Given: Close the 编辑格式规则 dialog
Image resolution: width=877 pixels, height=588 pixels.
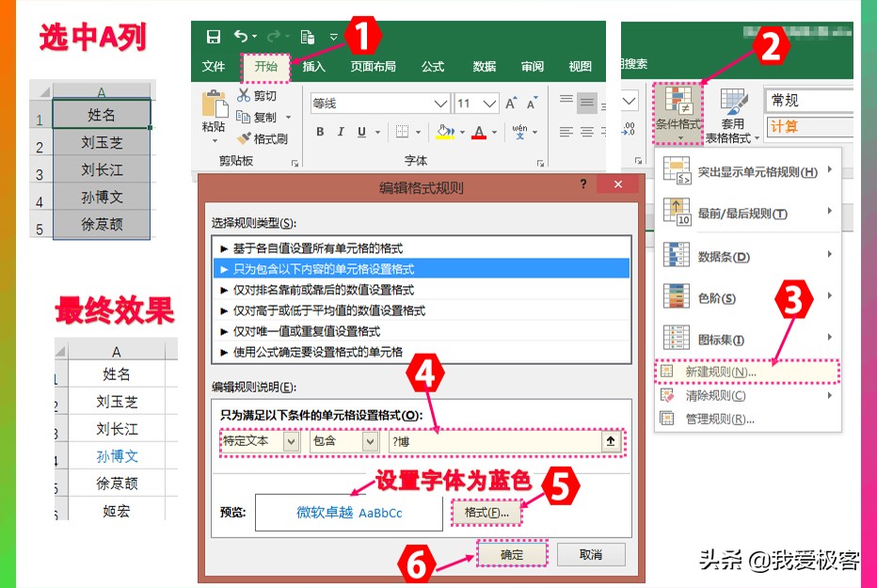Looking at the screenshot, I should [x=618, y=183].
